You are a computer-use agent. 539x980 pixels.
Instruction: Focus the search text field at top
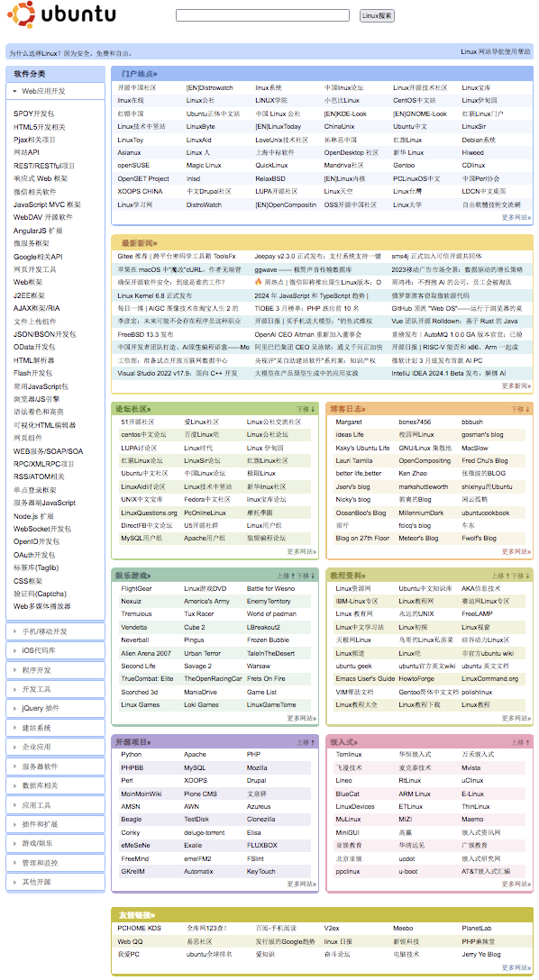coord(262,15)
